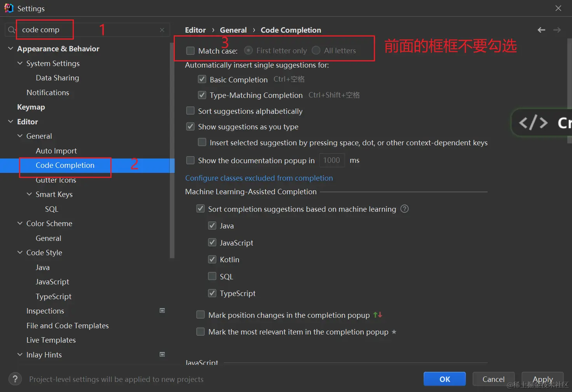
Task: Click the OK button
Action: pyautogui.click(x=445, y=379)
